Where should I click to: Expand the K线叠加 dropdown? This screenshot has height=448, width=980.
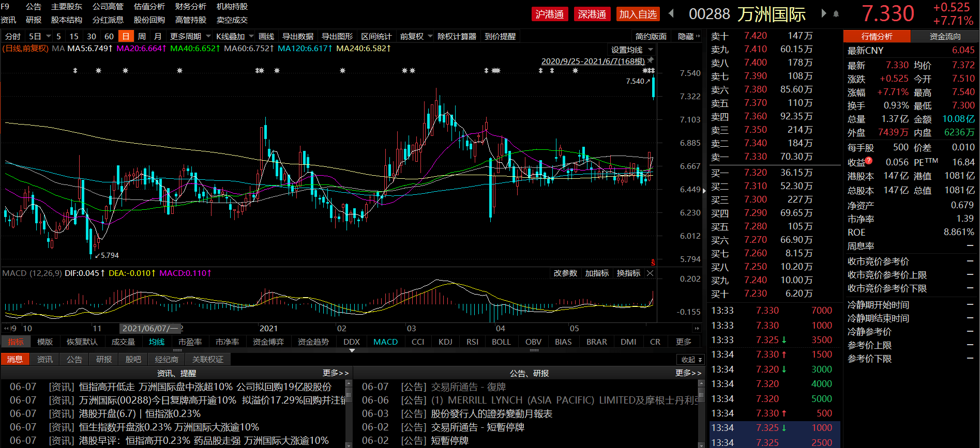click(251, 36)
